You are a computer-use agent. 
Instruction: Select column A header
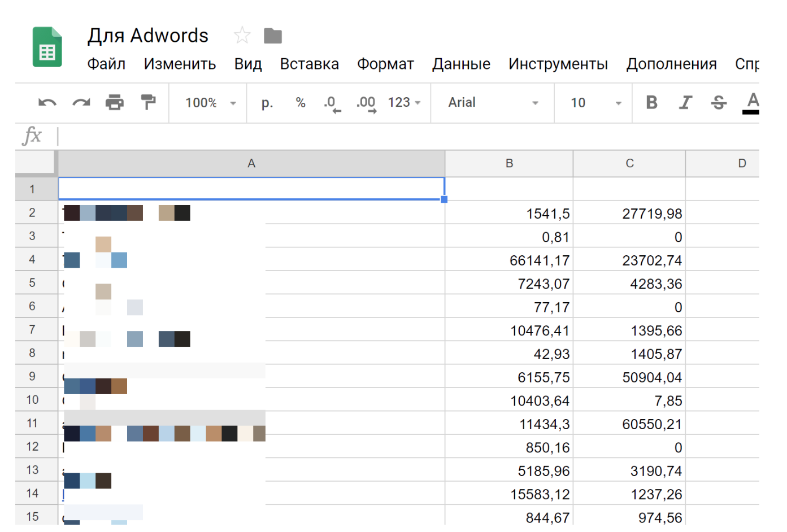click(x=251, y=164)
